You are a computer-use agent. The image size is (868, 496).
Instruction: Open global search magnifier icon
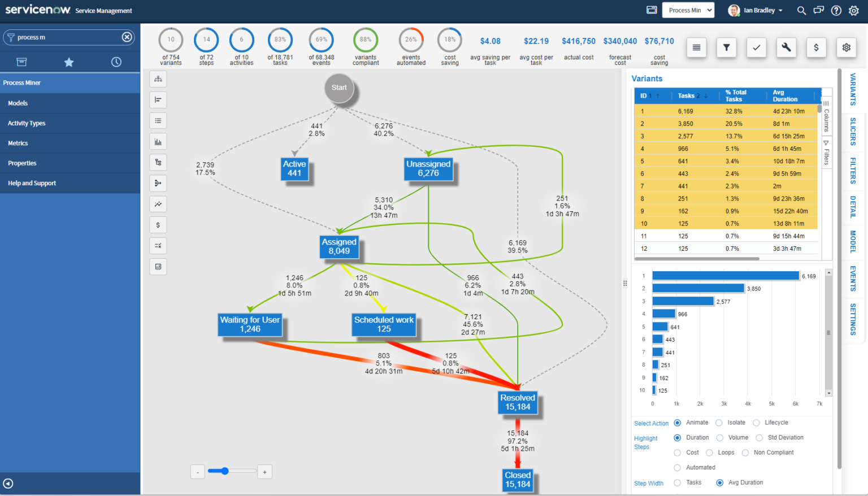801,10
